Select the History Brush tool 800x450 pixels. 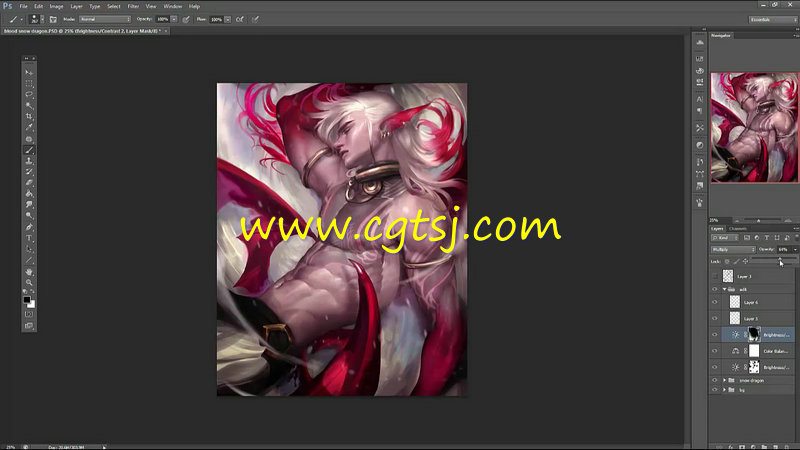pos(29,172)
